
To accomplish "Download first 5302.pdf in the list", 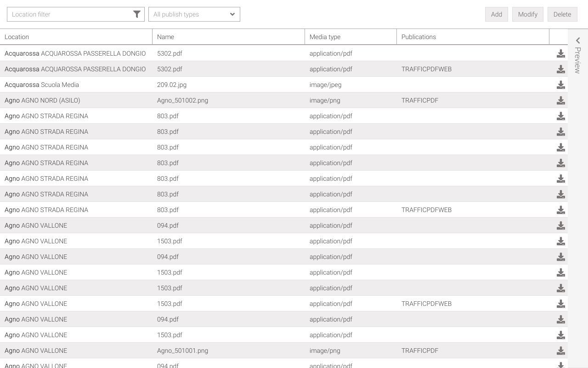I will click(560, 54).
